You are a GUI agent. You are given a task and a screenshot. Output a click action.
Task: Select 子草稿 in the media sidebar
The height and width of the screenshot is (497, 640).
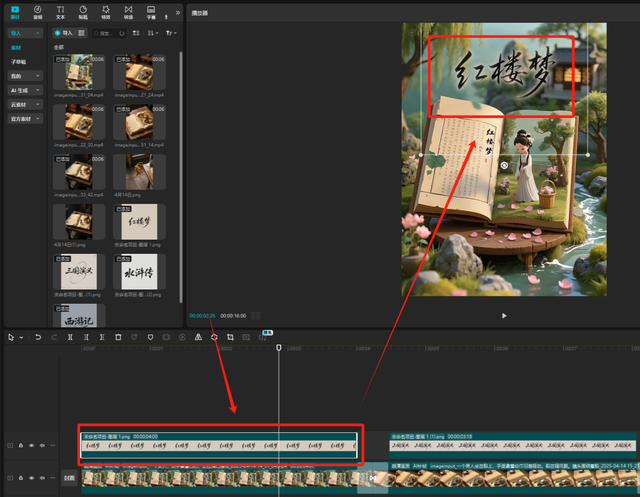click(x=18, y=62)
